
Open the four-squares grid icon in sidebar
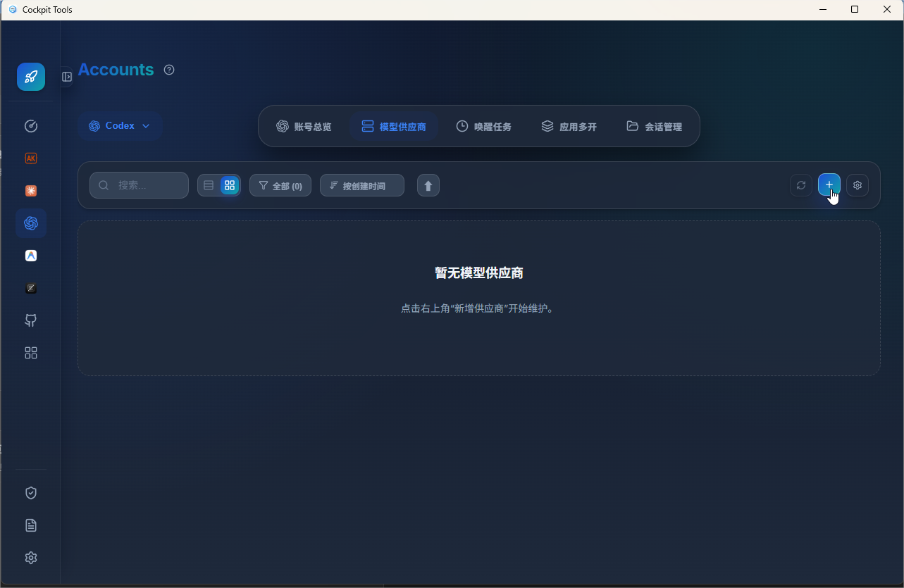31,353
